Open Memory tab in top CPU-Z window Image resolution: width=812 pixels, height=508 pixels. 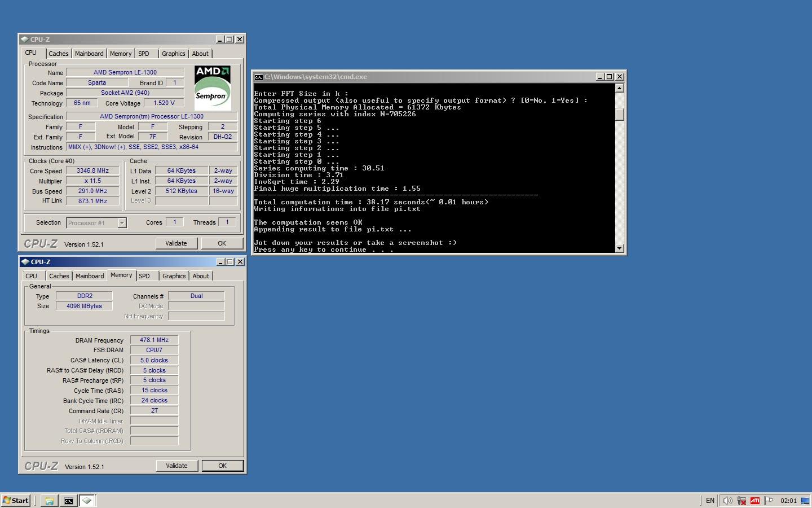[121, 54]
